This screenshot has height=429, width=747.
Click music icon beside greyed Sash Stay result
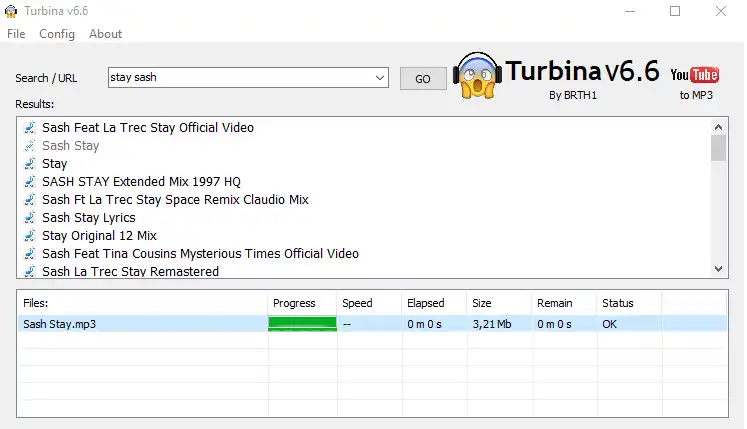(x=30, y=145)
